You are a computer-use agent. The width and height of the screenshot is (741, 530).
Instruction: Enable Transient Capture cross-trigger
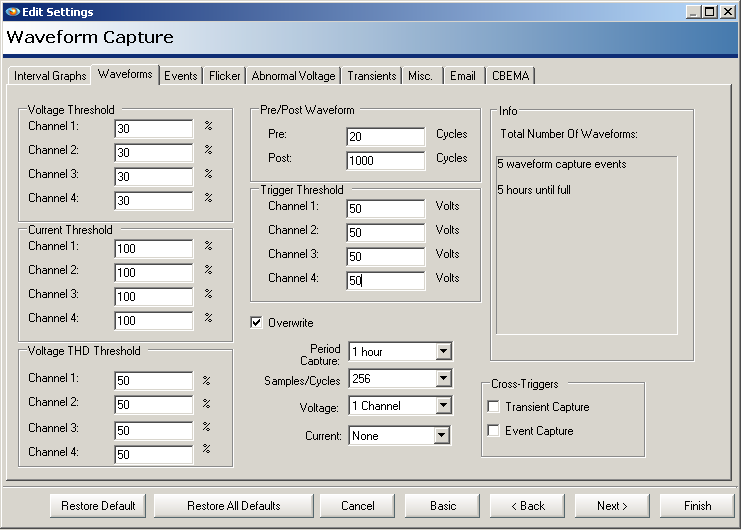[x=493, y=407]
